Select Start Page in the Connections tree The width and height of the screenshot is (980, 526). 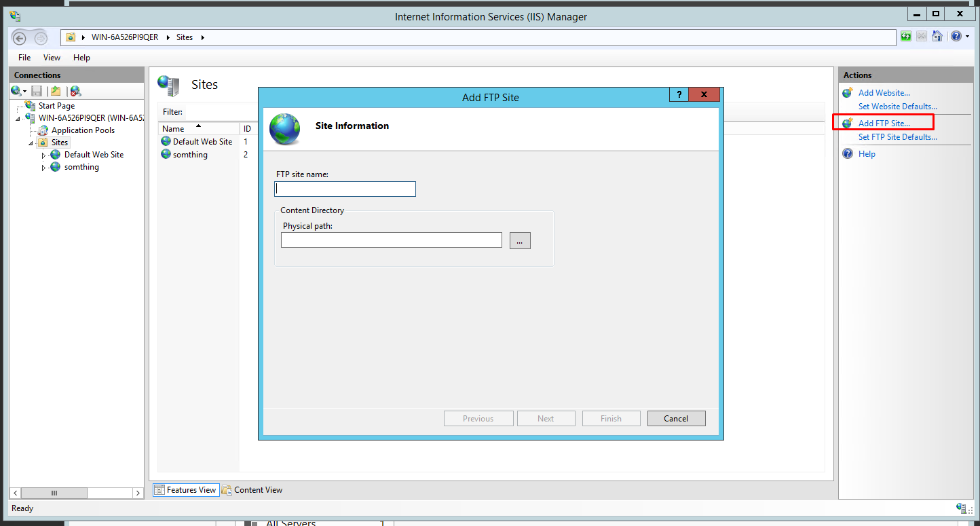point(56,106)
